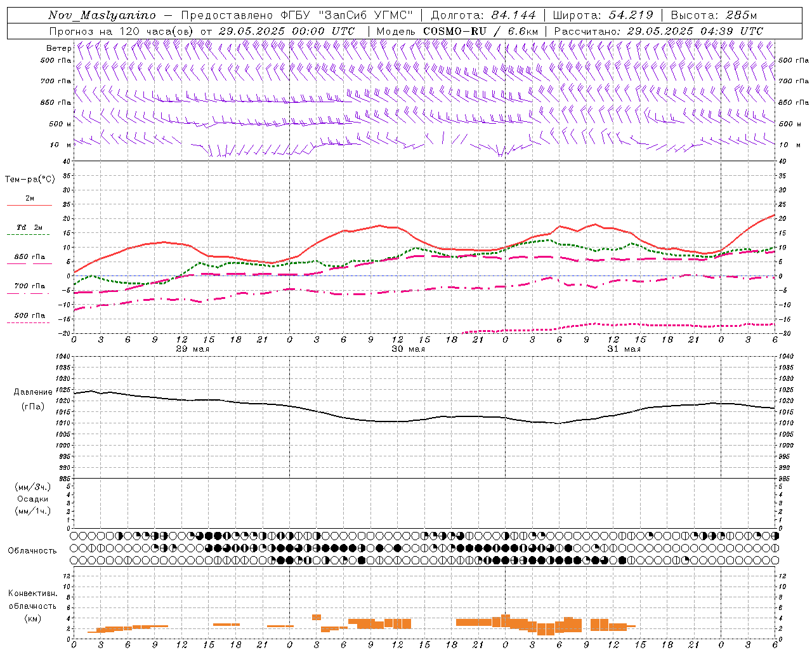Screen dimensions: 812x650
Task: Click the solid red "2м" legend line sample
Action: coord(29,206)
